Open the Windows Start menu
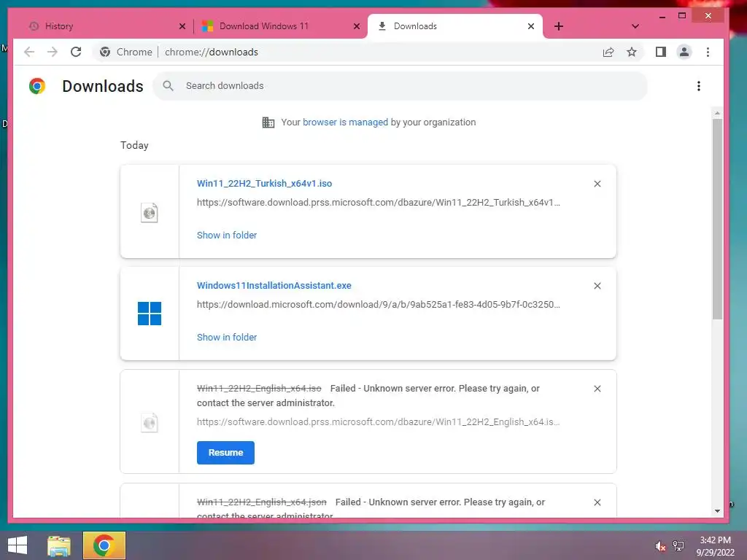 point(18,545)
